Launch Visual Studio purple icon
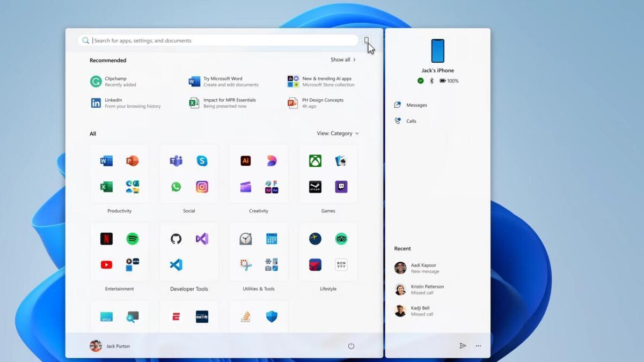The height and width of the screenshot is (362, 644). click(x=202, y=239)
